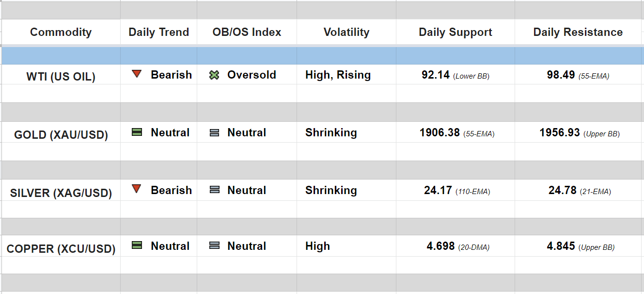Click the gray neutral OB/OS icon for Gold

214,132
